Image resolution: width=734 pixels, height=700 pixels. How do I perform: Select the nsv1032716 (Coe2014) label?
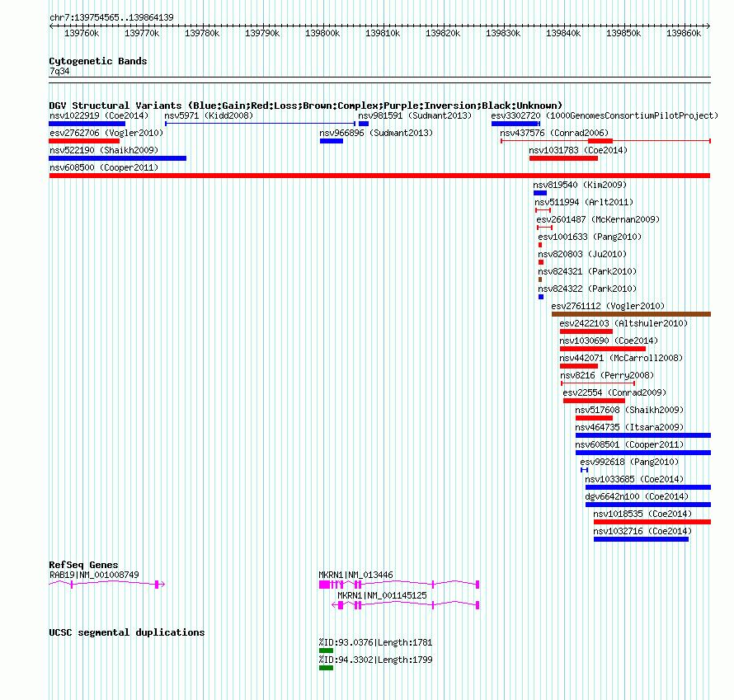[642, 531]
